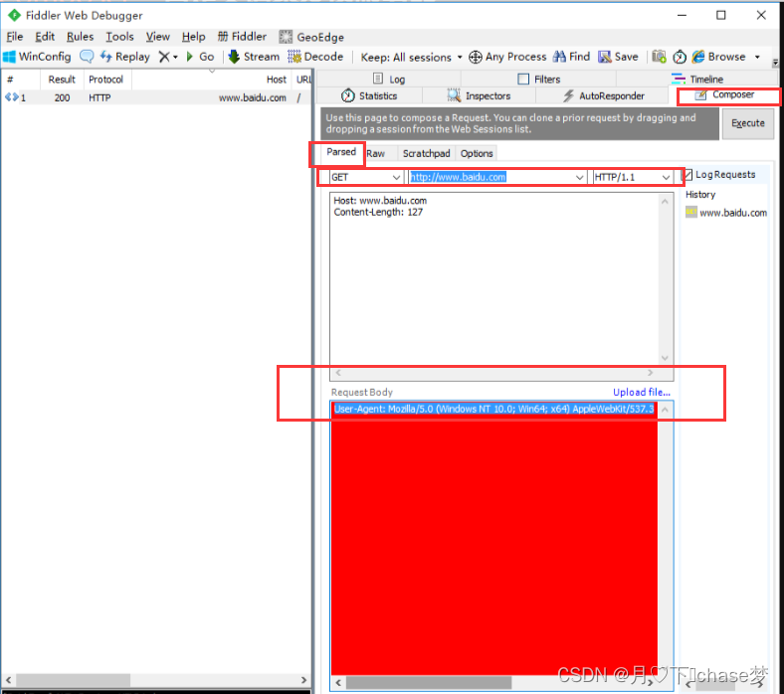Screen dimensions: 784x694
Task: Open the Keep All sessions dropdown
Action: tap(411, 57)
